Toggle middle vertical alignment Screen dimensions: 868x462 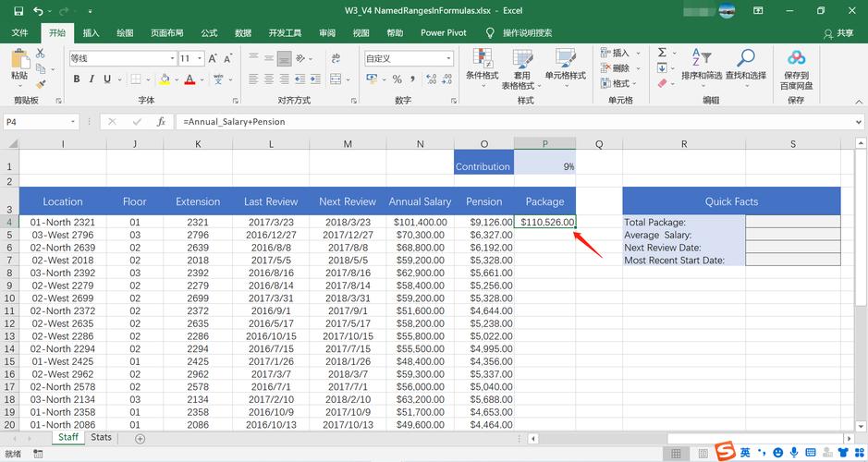(269, 58)
